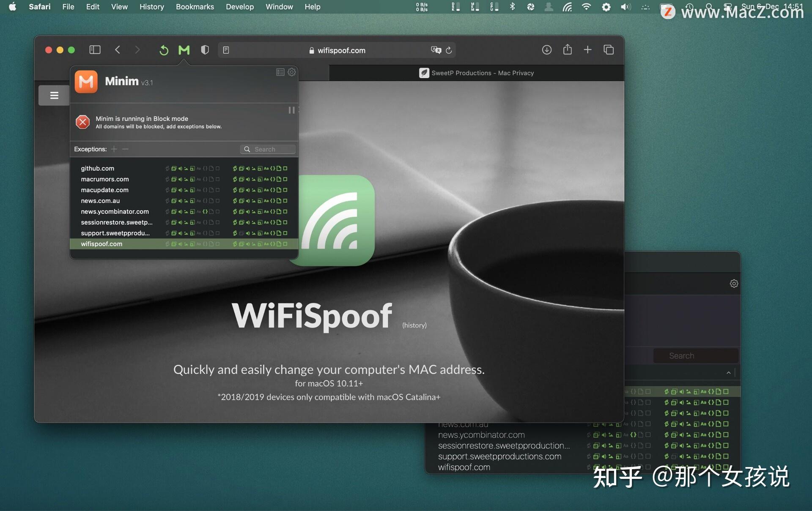Click the privacy shield toolbar icon
Screen dimensions: 812x511
(x=205, y=50)
